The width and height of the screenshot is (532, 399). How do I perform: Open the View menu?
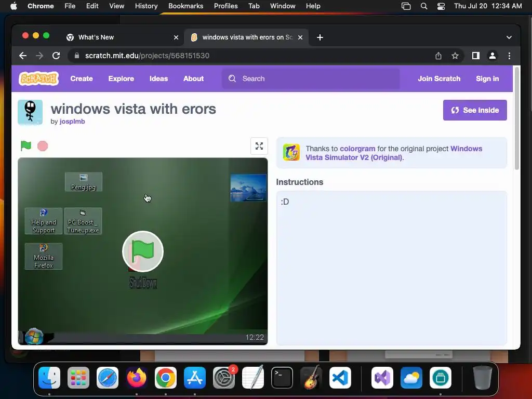(x=116, y=6)
